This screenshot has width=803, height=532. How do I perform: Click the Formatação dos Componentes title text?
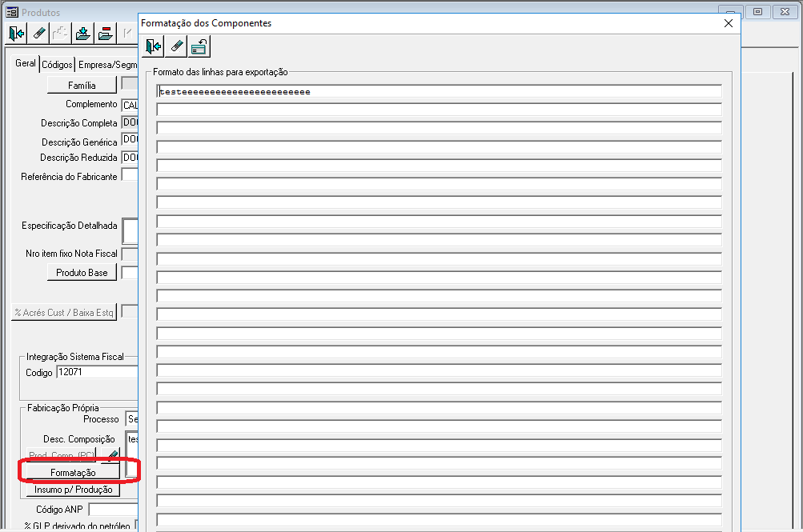206,23
